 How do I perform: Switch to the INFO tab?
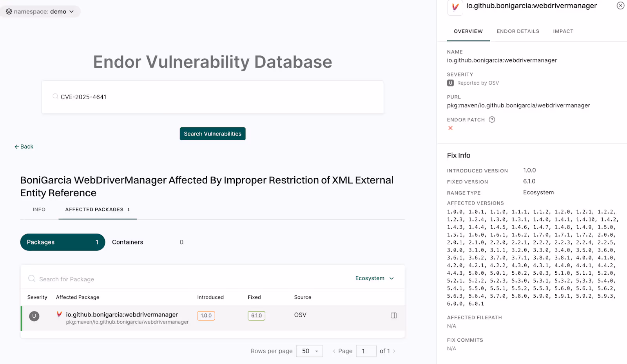click(x=39, y=210)
